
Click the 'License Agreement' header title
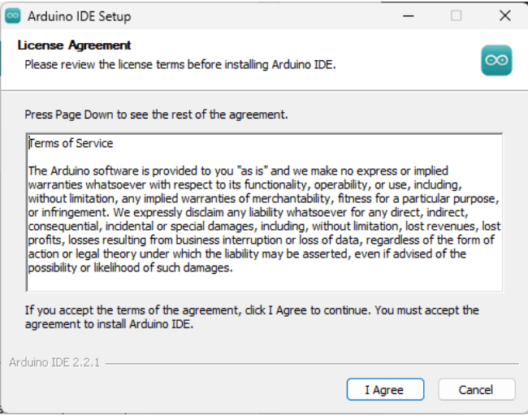[74, 45]
